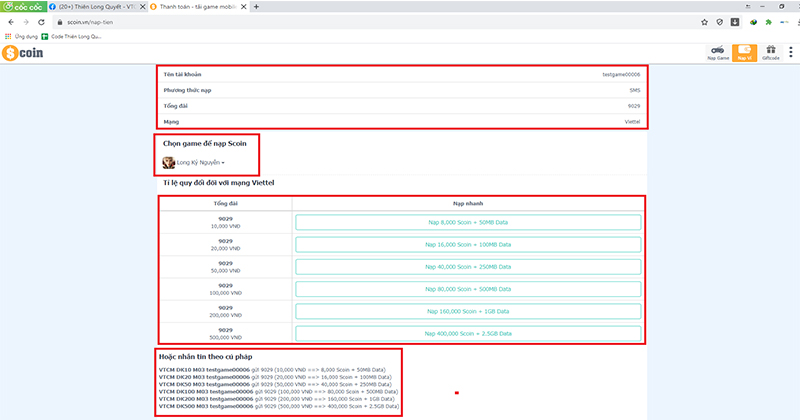Bookmark this page with the star
Screen dimensions: 800x420
pos(704,22)
